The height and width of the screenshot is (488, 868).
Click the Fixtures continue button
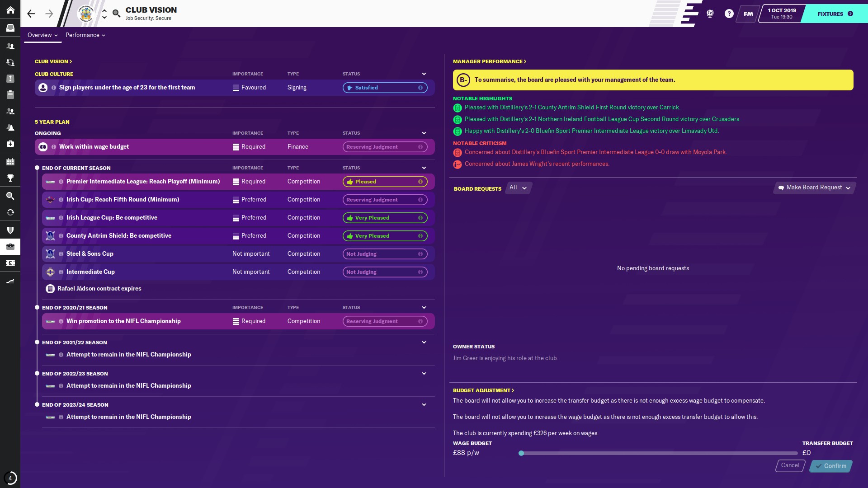pos(835,14)
